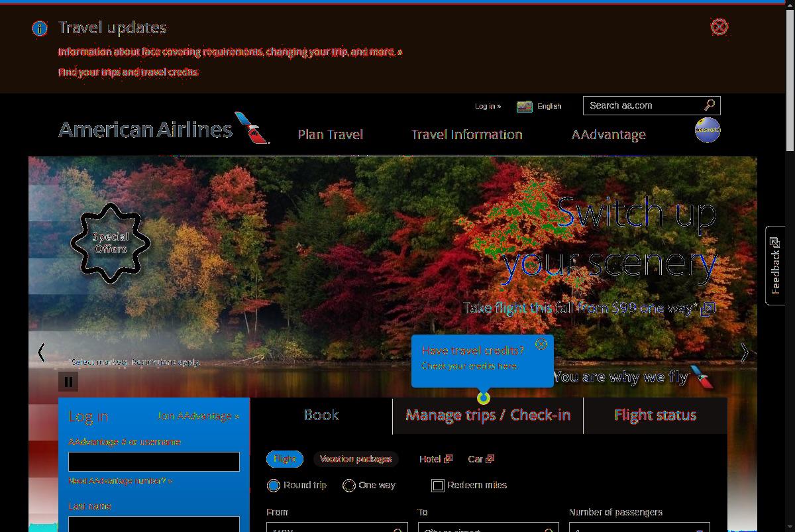This screenshot has width=795, height=532.
Task: Select One way radio button
Action: 349,486
